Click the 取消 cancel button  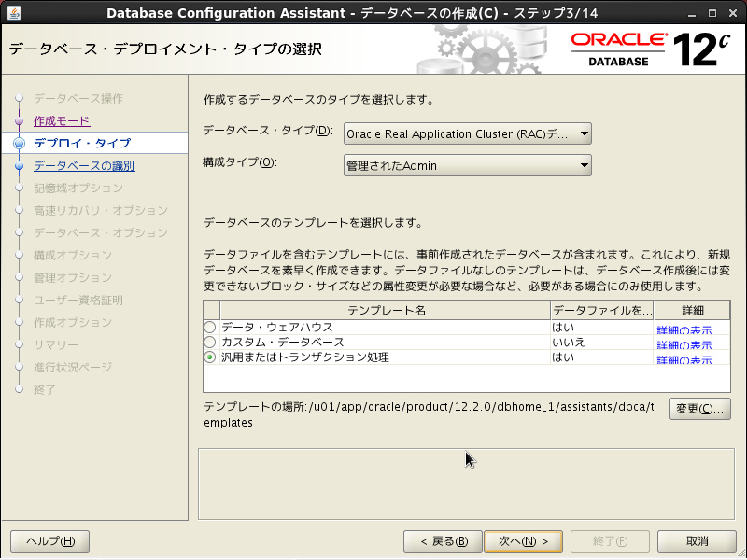coord(697,541)
